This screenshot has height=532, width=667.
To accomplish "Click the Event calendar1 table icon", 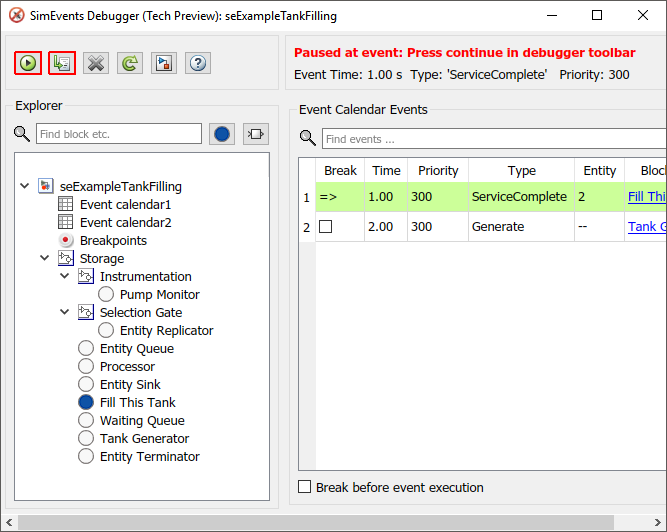I will point(65,204).
